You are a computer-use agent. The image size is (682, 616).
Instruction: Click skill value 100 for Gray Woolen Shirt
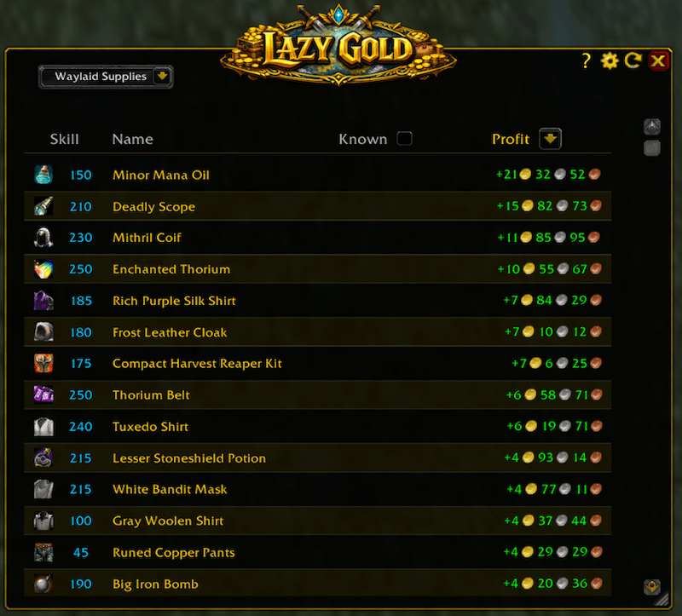[x=81, y=521]
